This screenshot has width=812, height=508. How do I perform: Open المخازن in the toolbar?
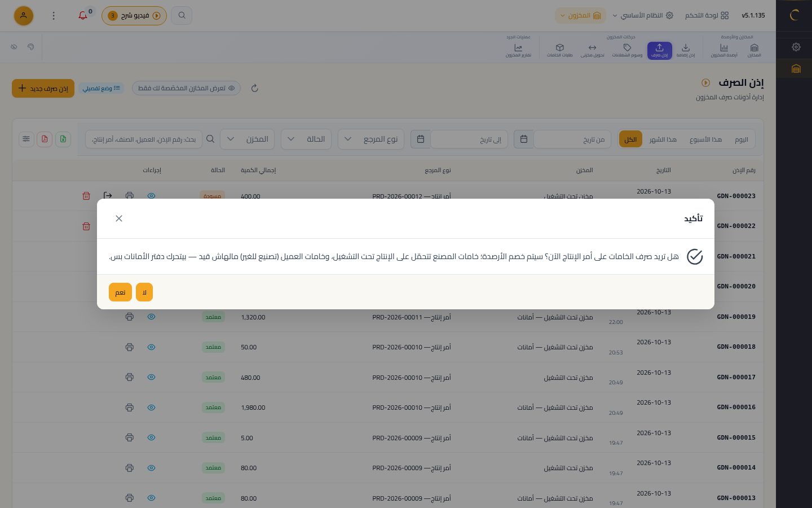click(x=754, y=50)
